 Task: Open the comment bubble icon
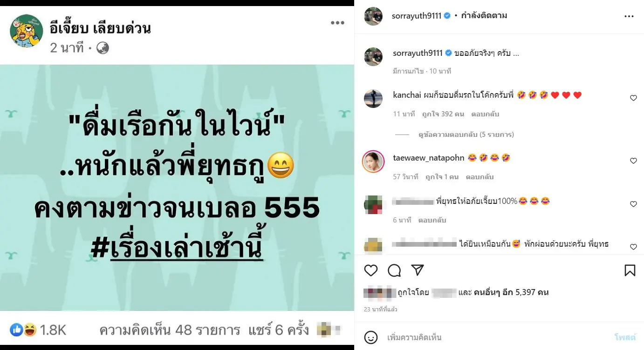click(394, 270)
